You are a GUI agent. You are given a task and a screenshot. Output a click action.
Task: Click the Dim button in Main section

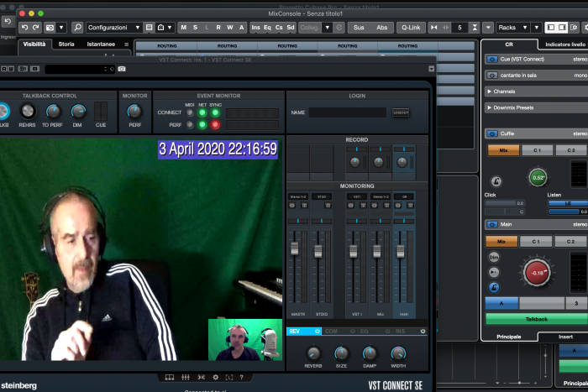coord(494,257)
